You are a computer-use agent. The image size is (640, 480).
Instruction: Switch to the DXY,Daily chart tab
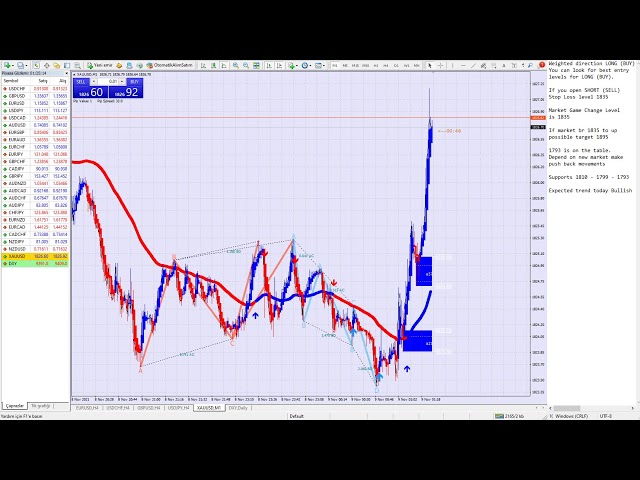[x=238, y=408]
